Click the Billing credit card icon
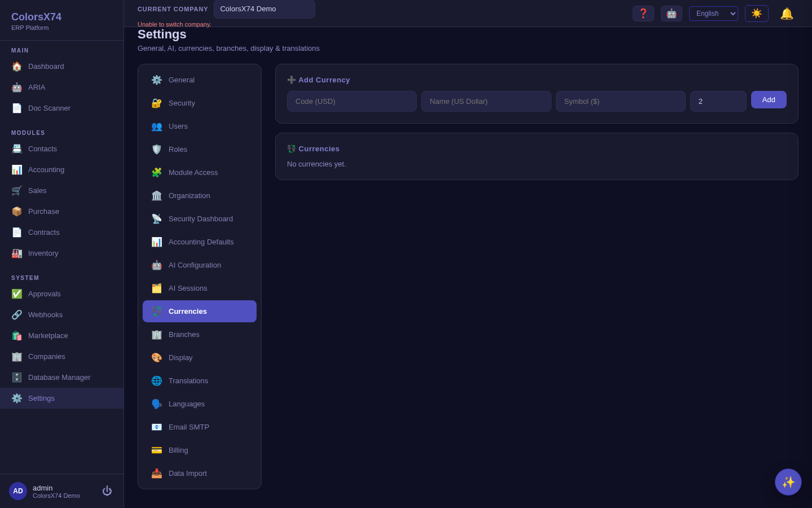The height and width of the screenshot is (508, 812). pos(157,450)
